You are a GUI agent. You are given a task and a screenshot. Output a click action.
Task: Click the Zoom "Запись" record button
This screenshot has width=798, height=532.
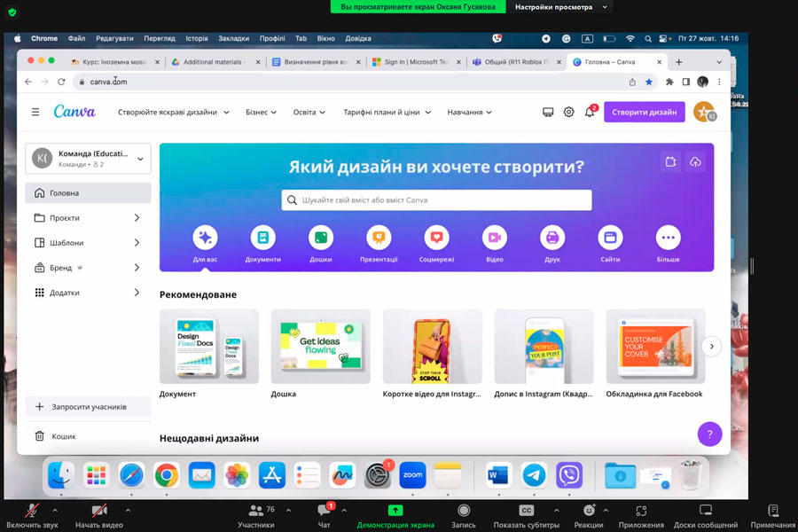pos(464,516)
